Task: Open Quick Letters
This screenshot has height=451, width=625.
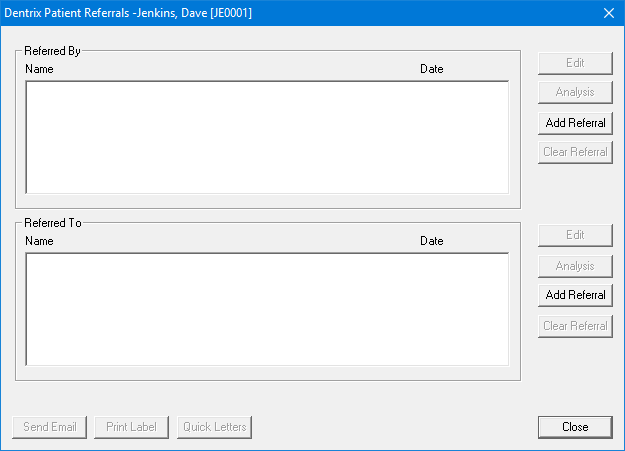Action: [215, 427]
